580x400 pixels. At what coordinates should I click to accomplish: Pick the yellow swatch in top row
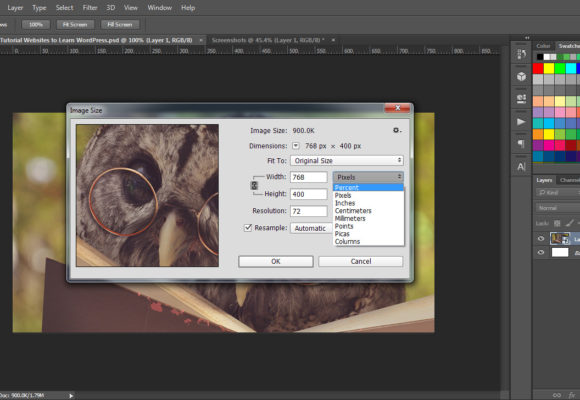coord(549,68)
